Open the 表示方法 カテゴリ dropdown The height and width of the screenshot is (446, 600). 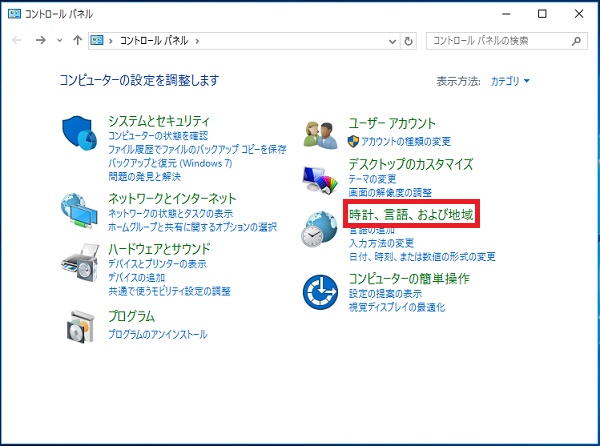(510, 80)
